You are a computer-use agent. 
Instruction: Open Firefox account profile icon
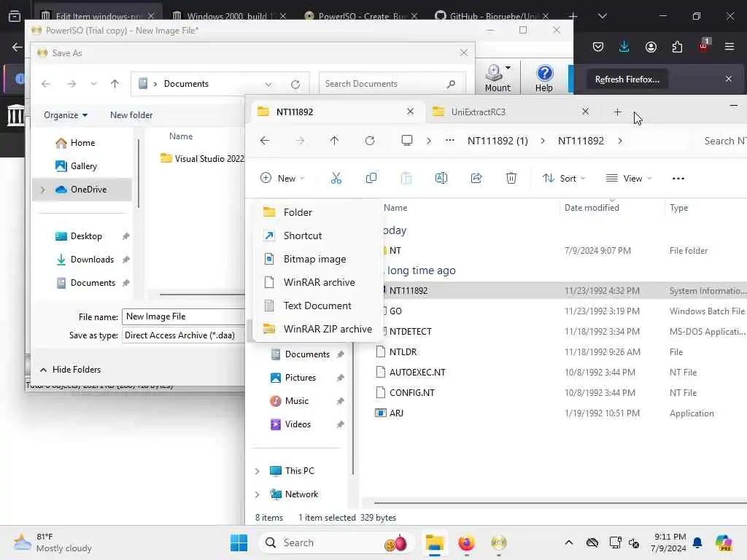point(651,47)
